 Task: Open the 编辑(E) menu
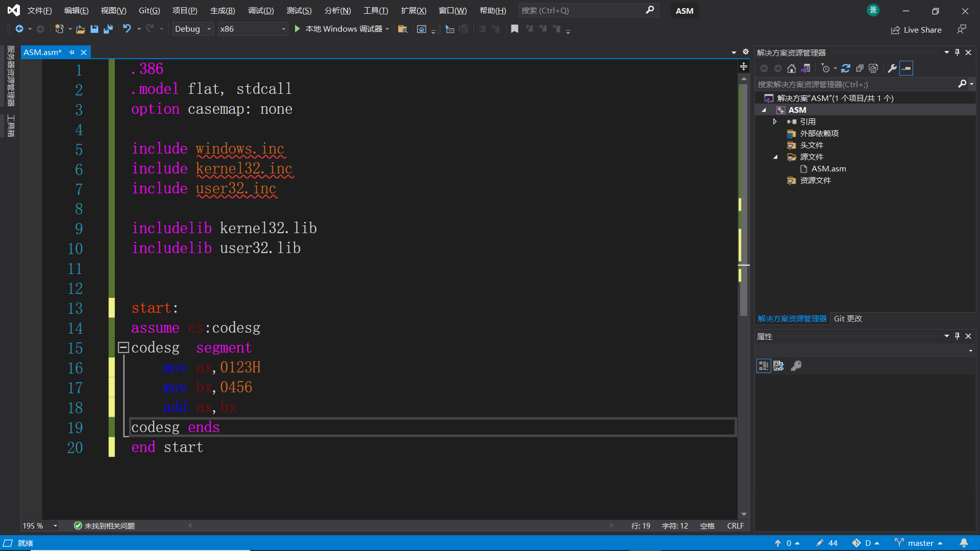(x=76, y=10)
